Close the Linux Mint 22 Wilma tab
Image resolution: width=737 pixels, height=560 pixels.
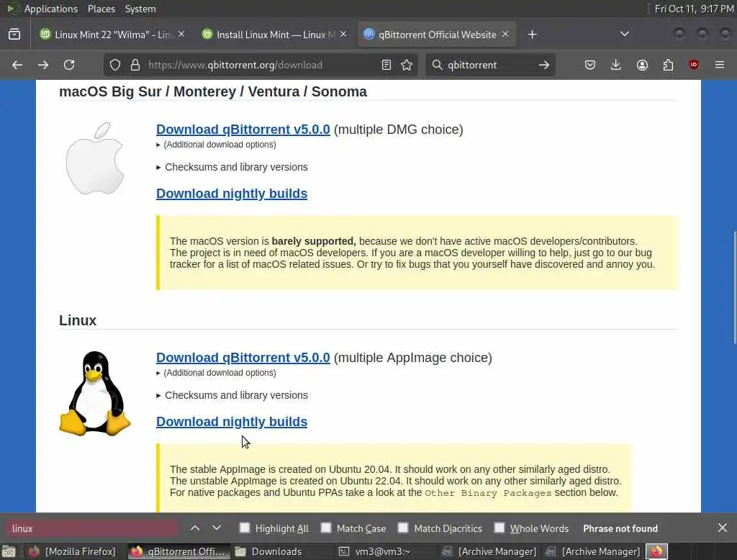point(181,35)
